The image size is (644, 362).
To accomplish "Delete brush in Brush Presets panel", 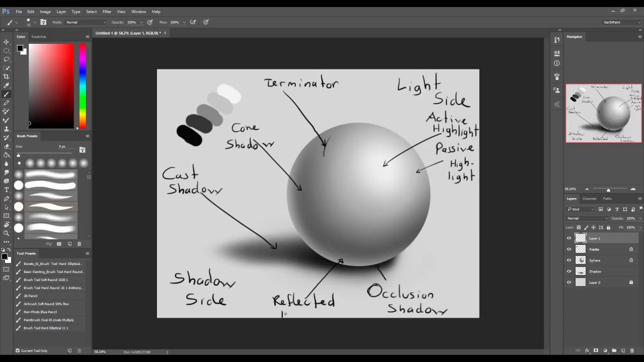I will point(79,244).
